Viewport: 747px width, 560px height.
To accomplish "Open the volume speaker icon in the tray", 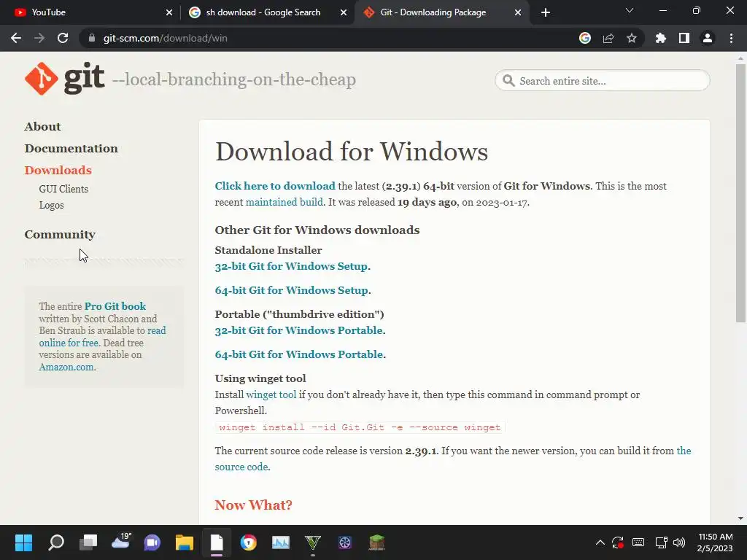I will pyautogui.click(x=679, y=542).
